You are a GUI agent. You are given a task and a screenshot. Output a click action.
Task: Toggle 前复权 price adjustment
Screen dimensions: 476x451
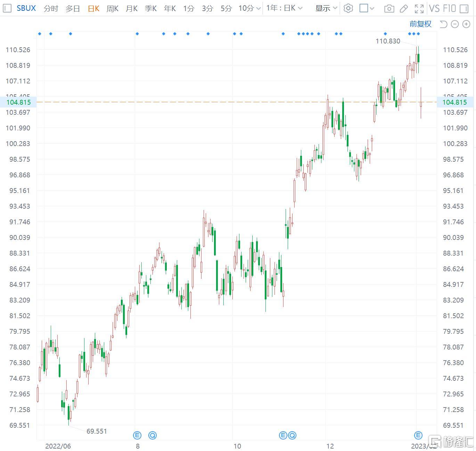[420, 24]
